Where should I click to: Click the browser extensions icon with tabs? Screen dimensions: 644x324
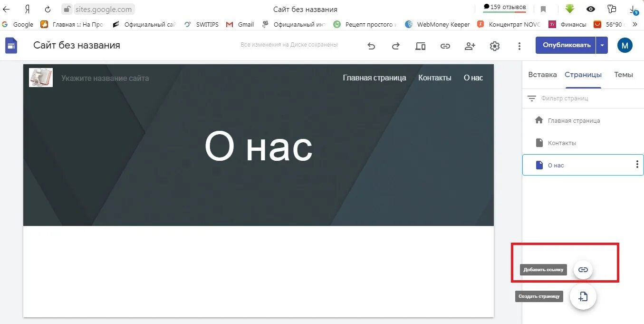tap(612, 9)
